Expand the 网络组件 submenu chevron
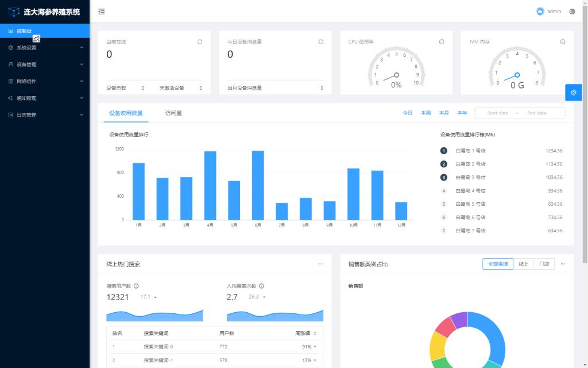Screen dimensions: 588x368 [x=82, y=81]
